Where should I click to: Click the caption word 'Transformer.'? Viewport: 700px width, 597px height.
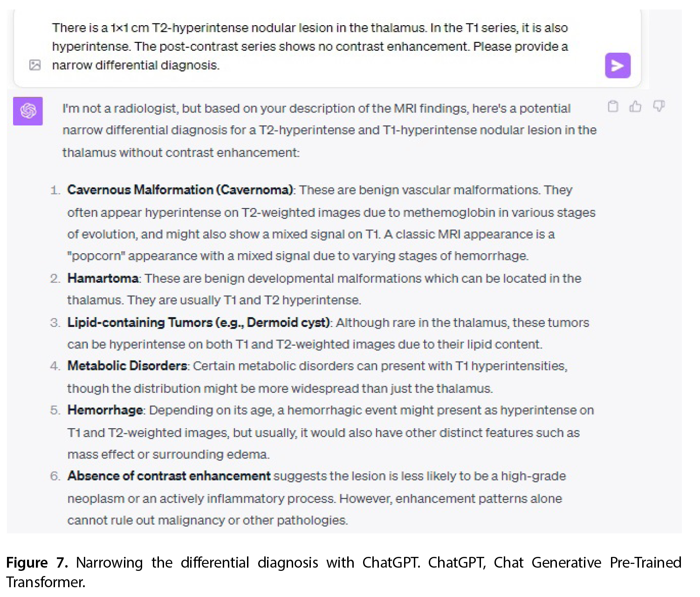(46, 582)
